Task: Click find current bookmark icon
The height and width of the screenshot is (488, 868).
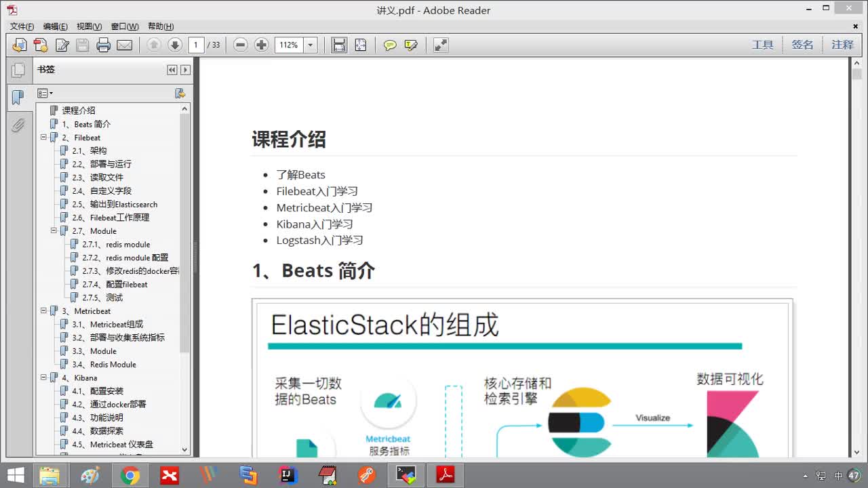Action: tap(180, 94)
